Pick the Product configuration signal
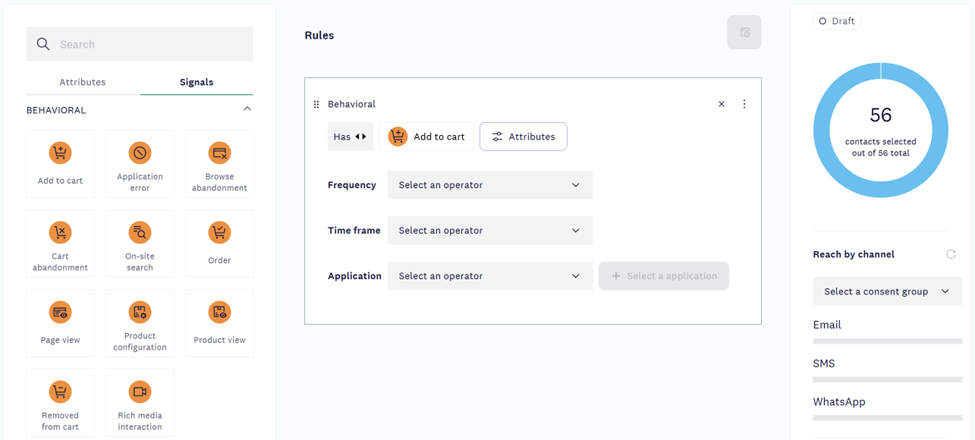 pyautogui.click(x=140, y=323)
